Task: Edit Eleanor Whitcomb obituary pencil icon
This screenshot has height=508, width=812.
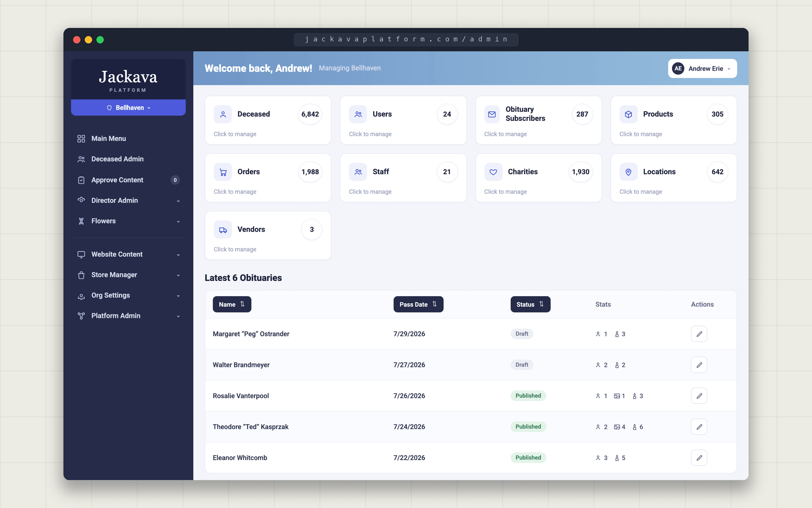Action: (699, 458)
